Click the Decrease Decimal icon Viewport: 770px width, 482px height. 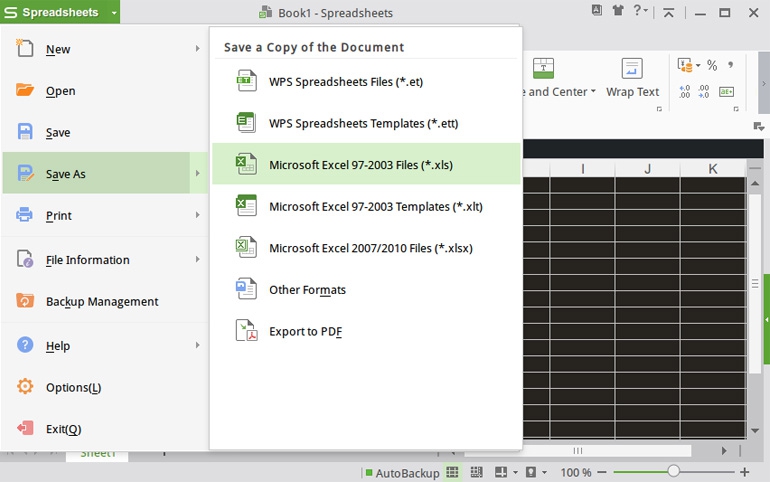click(704, 91)
